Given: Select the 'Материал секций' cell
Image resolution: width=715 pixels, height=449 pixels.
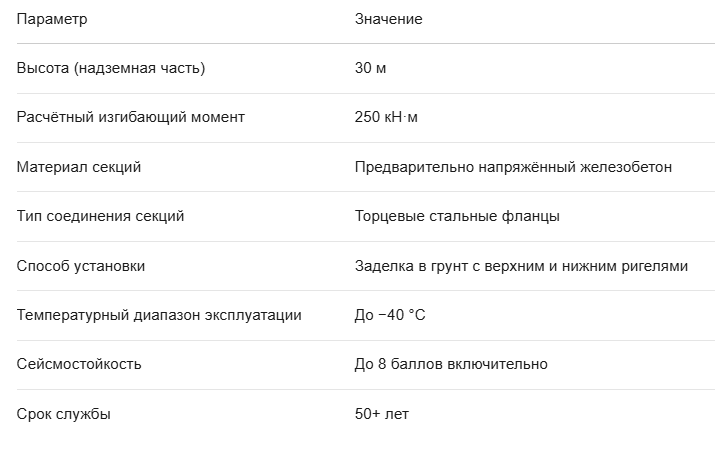Looking at the screenshot, I should pos(79,167).
